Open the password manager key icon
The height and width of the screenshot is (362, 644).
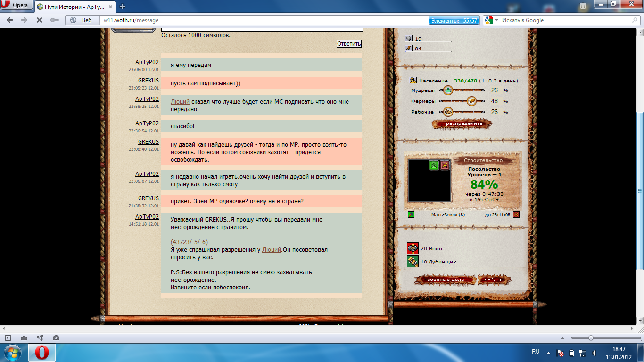[x=54, y=20]
